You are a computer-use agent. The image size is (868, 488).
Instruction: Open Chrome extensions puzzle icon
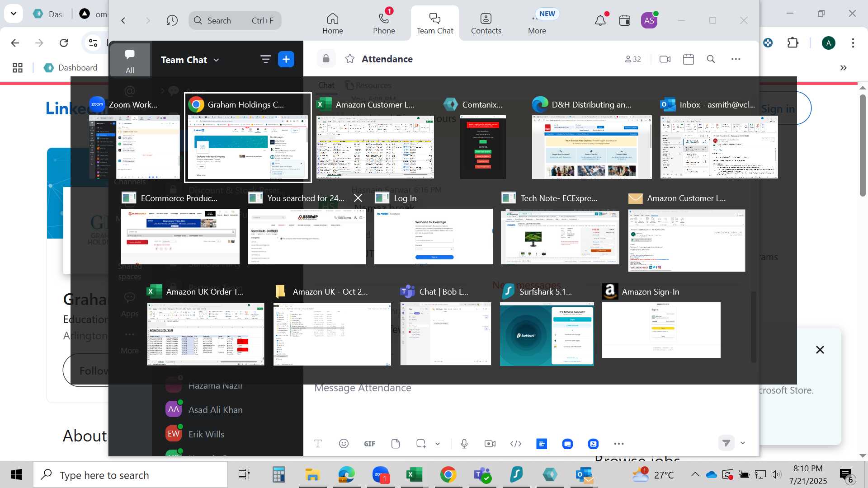click(x=793, y=43)
